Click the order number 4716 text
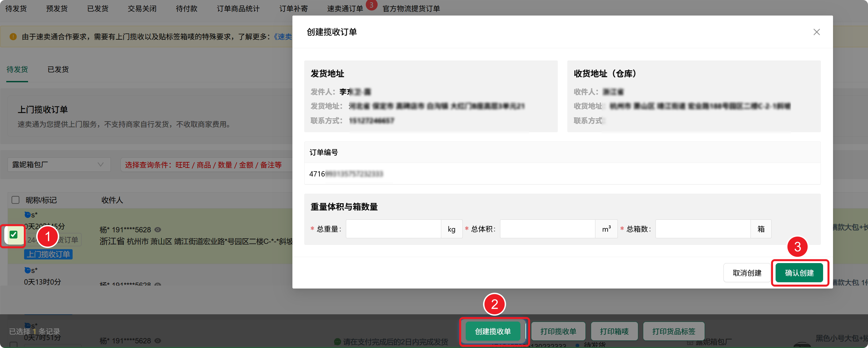Screen dimensions: 868x348 pos(317,174)
